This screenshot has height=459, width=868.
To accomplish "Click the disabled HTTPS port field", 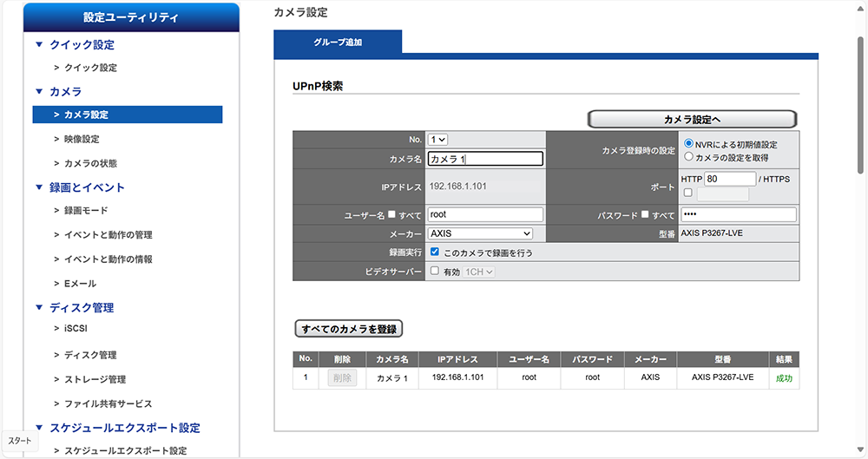I will pos(723,193).
